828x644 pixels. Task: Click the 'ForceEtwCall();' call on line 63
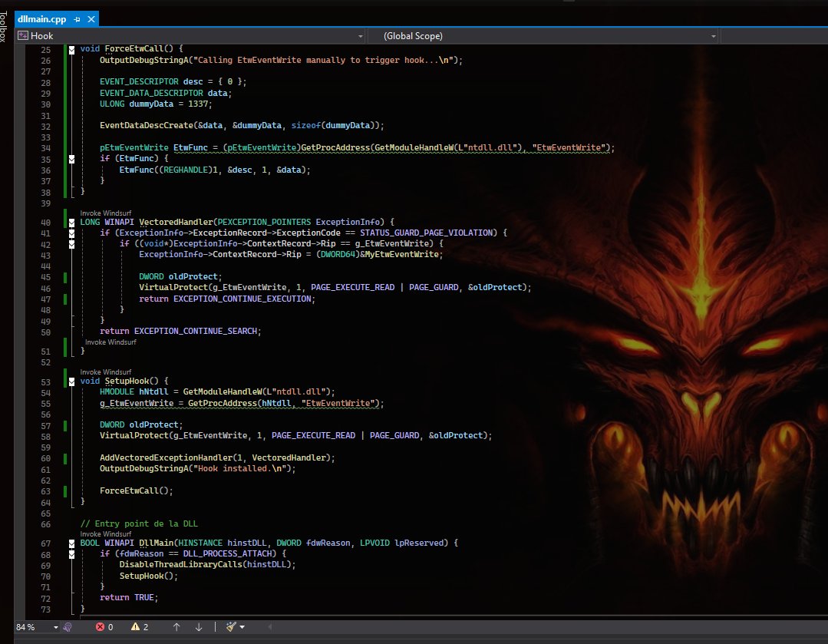point(137,490)
